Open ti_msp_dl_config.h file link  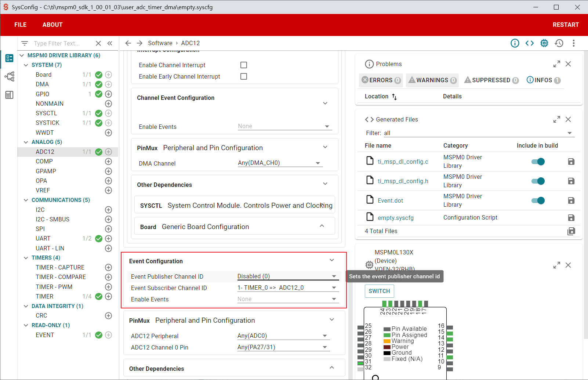point(403,181)
